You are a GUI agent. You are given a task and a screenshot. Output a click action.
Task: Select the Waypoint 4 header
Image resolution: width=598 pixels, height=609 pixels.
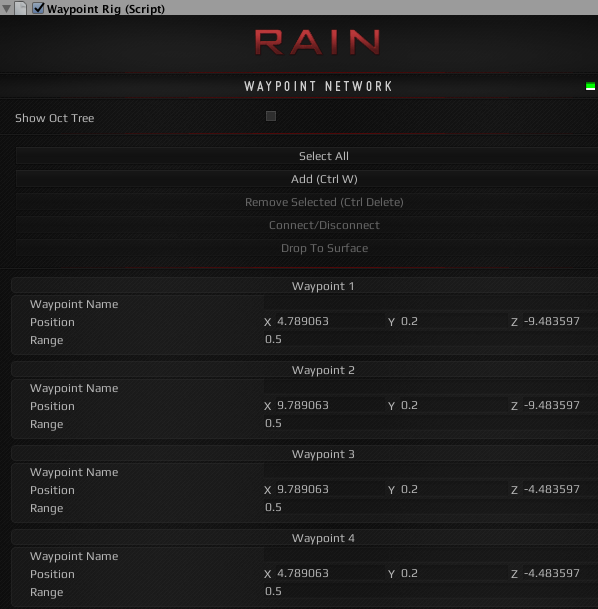[305, 538]
